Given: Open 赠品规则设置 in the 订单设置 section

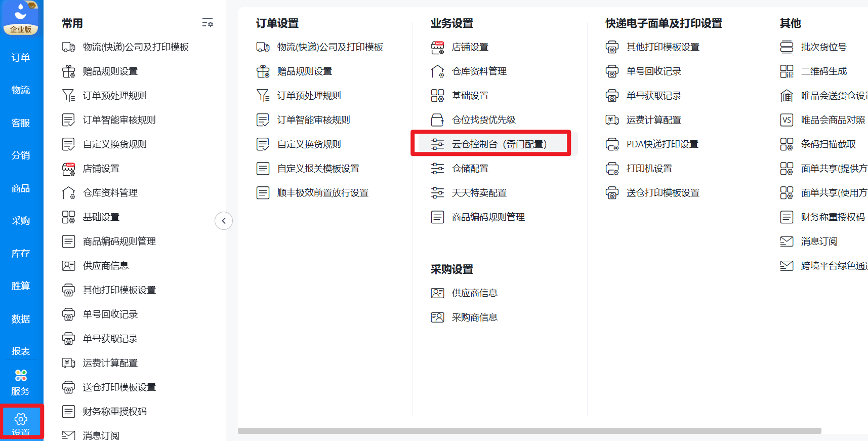Looking at the screenshot, I should pos(304,71).
